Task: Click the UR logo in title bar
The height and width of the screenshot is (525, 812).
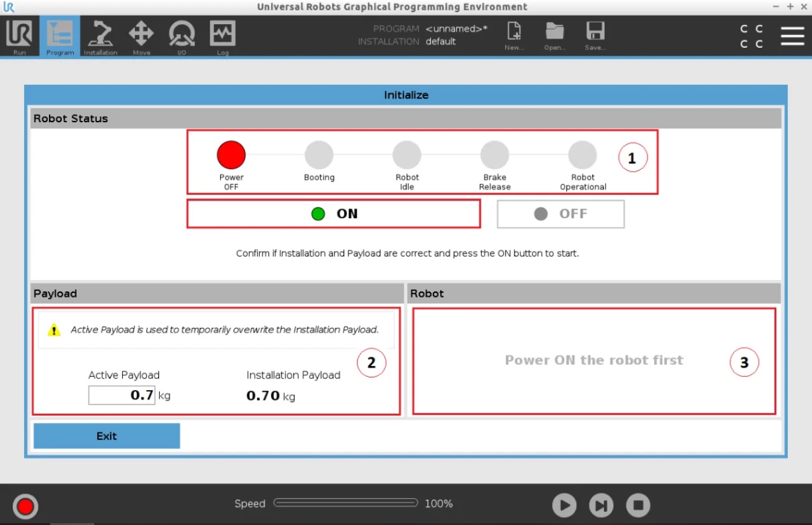Action: [x=8, y=7]
